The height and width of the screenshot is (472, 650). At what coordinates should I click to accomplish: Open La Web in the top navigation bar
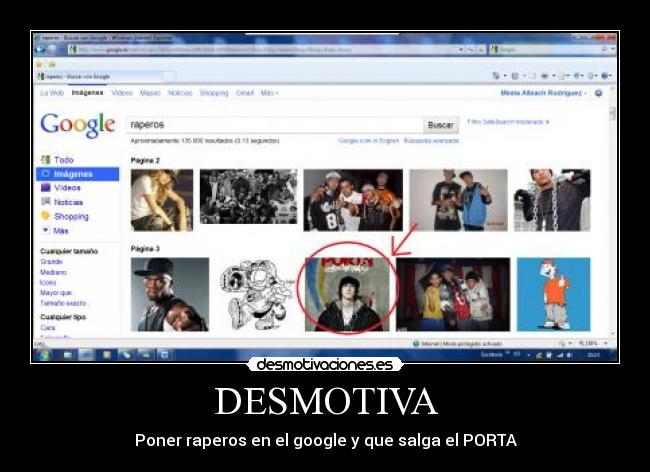(52, 93)
